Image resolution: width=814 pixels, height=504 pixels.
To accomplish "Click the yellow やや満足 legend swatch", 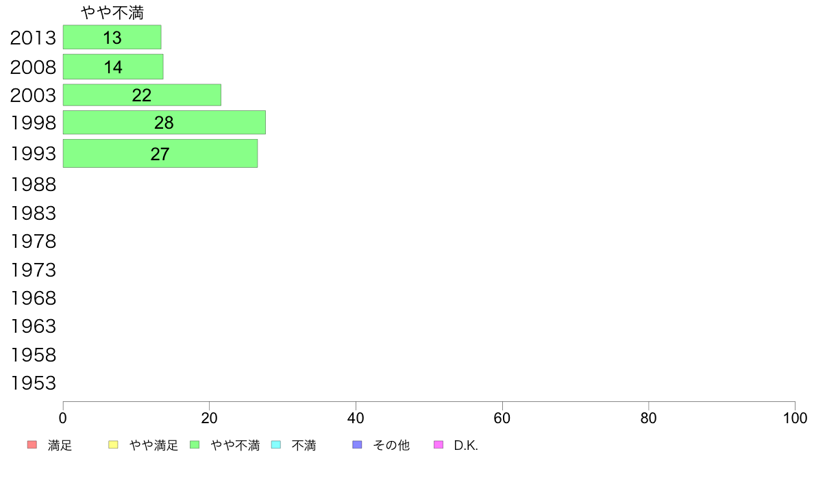I will pos(113,445).
